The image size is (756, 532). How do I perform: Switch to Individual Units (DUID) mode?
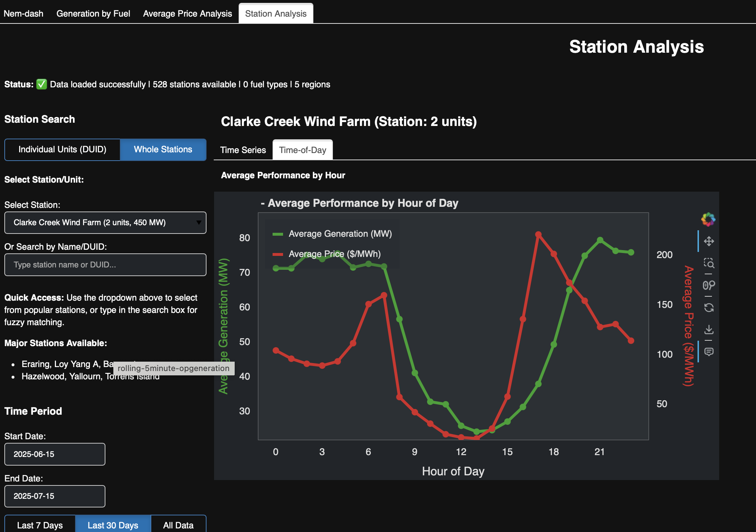(x=62, y=149)
